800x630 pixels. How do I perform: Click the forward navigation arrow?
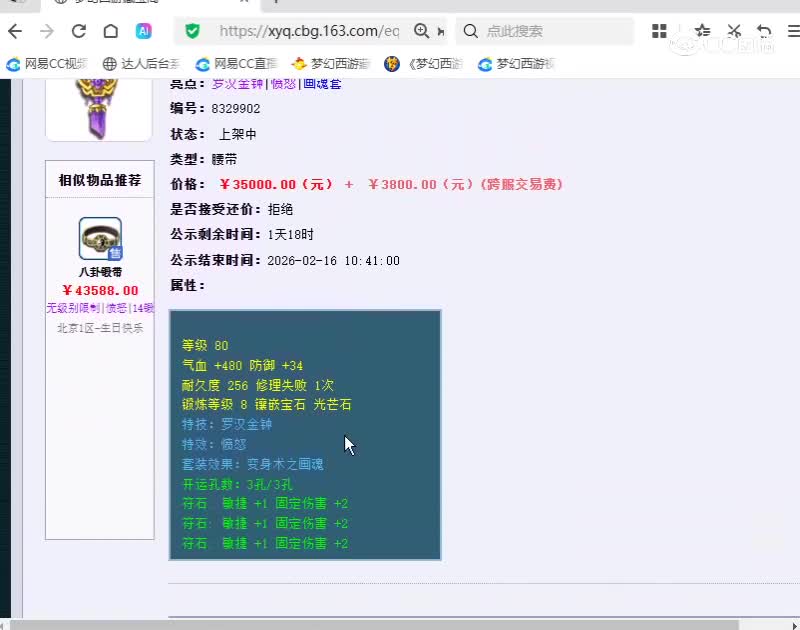click(47, 32)
